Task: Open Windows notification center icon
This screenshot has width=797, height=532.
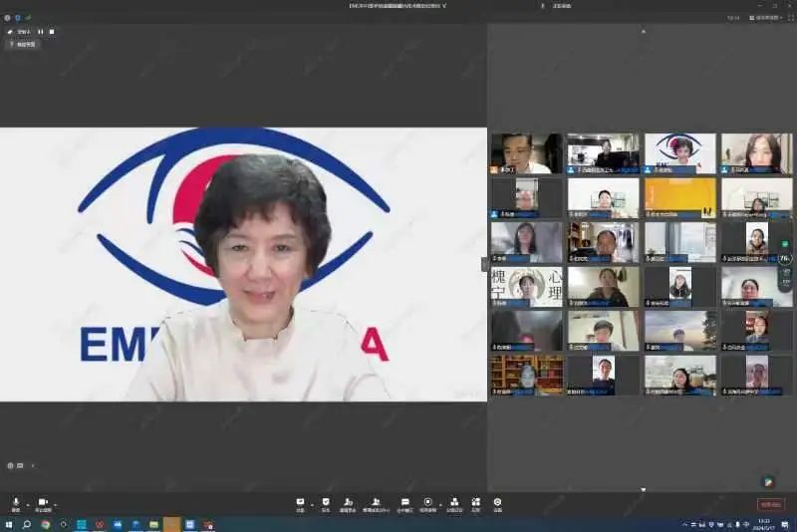Action: pyautogui.click(x=785, y=524)
